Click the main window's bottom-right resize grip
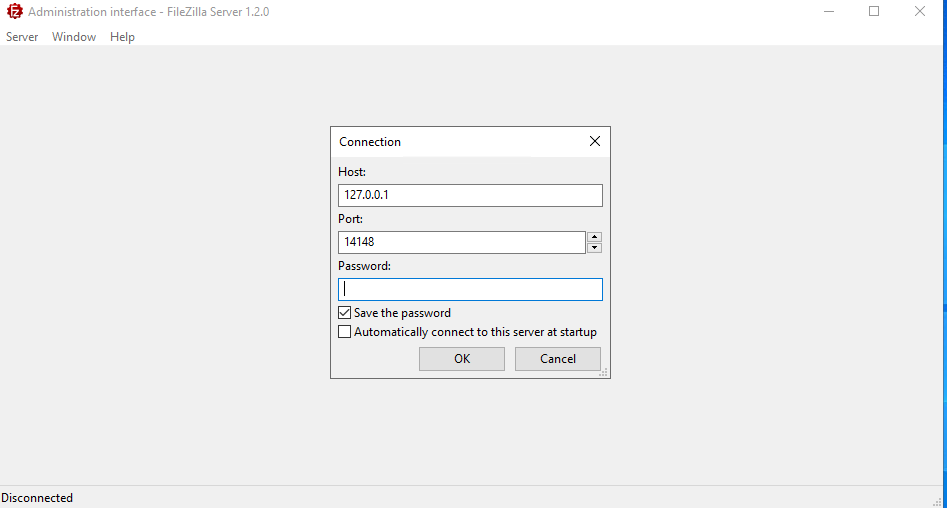This screenshot has width=947, height=508. 939,500
